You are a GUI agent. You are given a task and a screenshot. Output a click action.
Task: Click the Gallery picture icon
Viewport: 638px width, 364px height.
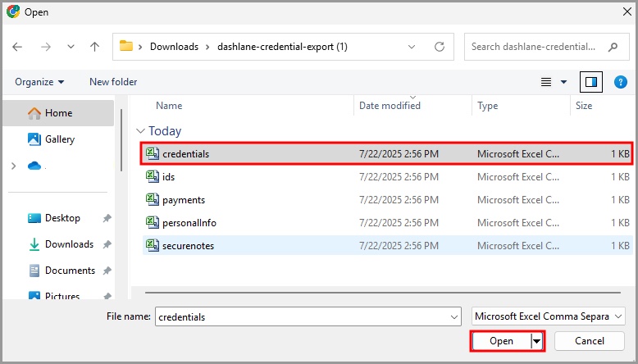(x=34, y=139)
